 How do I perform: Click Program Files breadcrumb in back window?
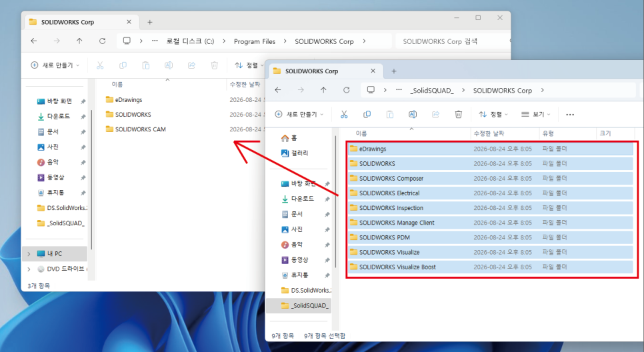click(255, 41)
